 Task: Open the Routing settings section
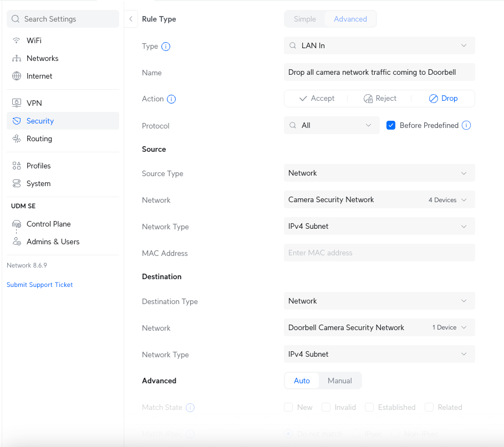pos(63,138)
